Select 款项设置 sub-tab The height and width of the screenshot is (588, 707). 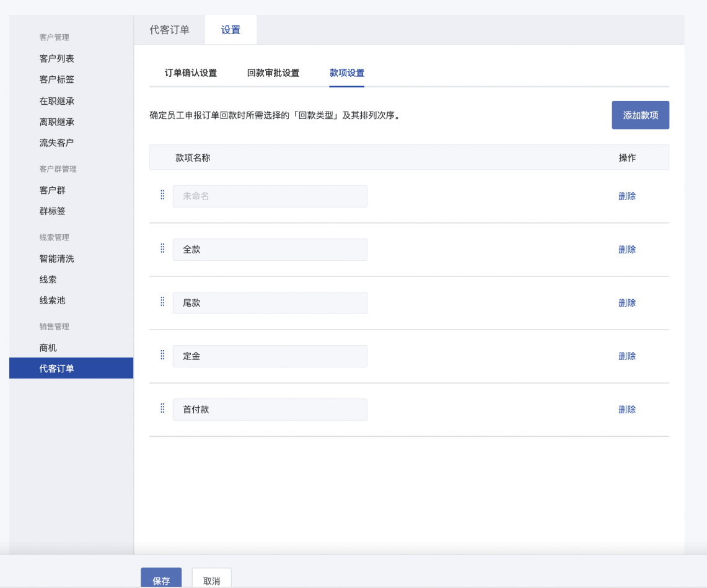point(347,73)
